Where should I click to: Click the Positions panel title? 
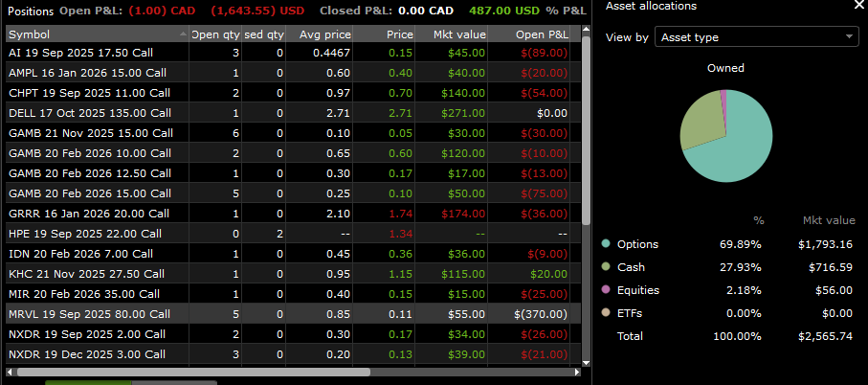(x=31, y=11)
